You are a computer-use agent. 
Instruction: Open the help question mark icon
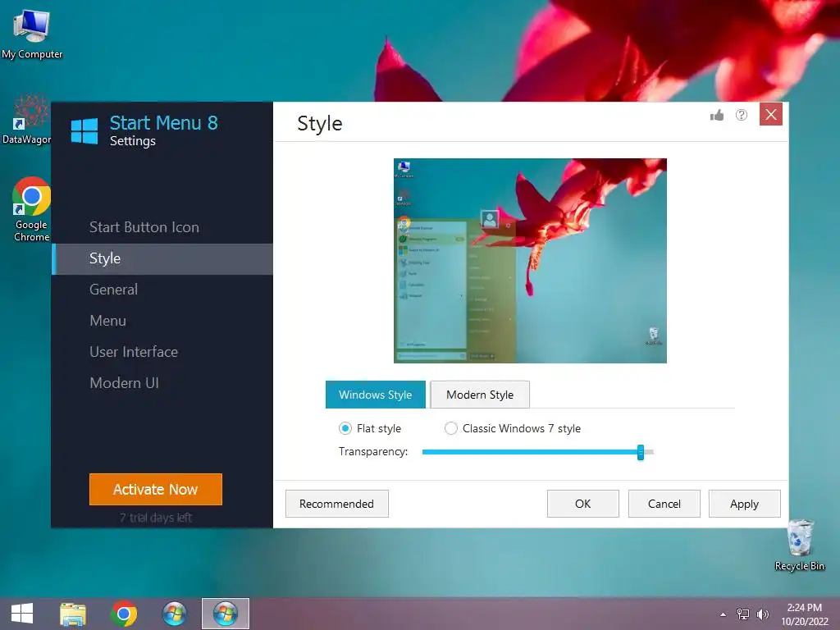pyautogui.click(x=742, y=115)
